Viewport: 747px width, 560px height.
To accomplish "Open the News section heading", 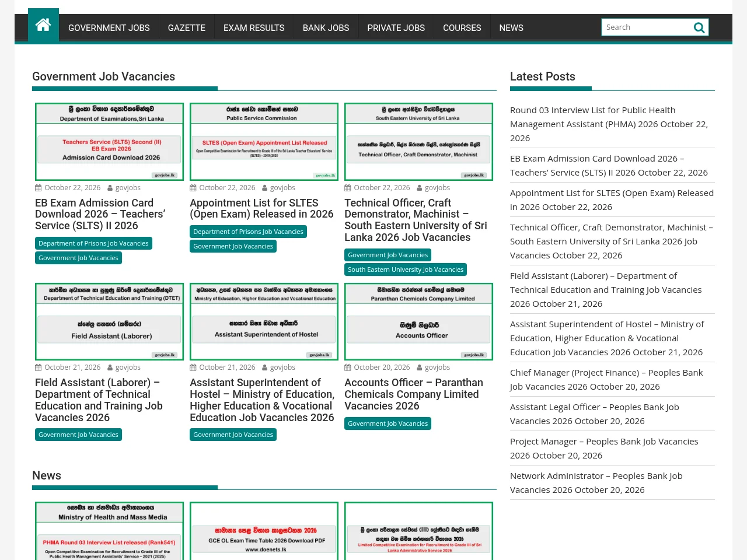I will [47, 475].
